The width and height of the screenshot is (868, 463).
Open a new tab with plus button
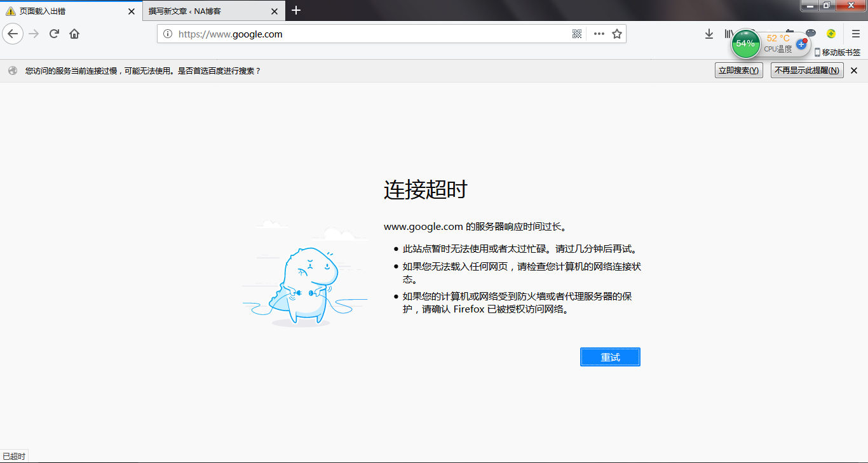pos(295,10)
